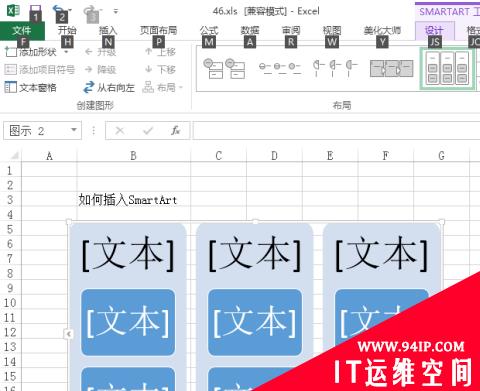Image resolution: width=480 pixels, height=391 pixels.
Task: Open the 页面布局 ribbon tab
Action: [158, 30]
